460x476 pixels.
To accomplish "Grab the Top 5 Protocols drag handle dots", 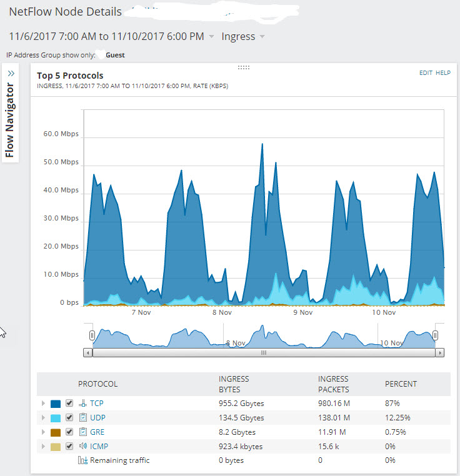I will click(244, 67).
